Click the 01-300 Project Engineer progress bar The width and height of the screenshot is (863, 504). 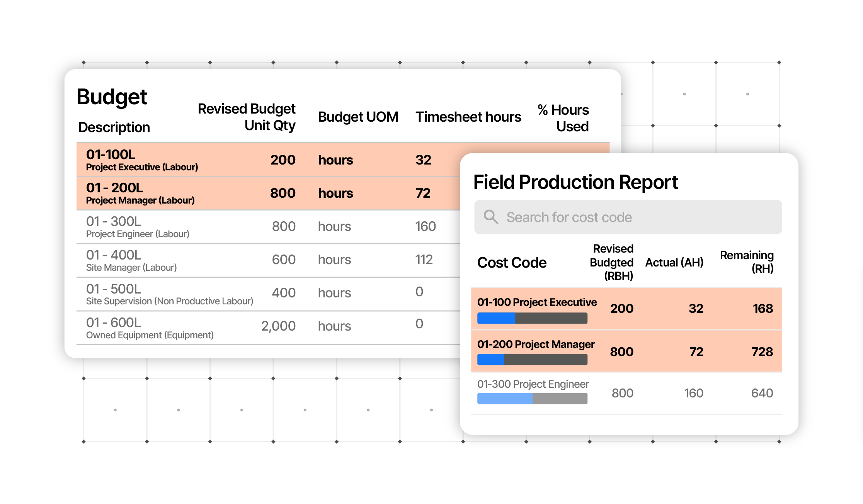pos(532,397)
